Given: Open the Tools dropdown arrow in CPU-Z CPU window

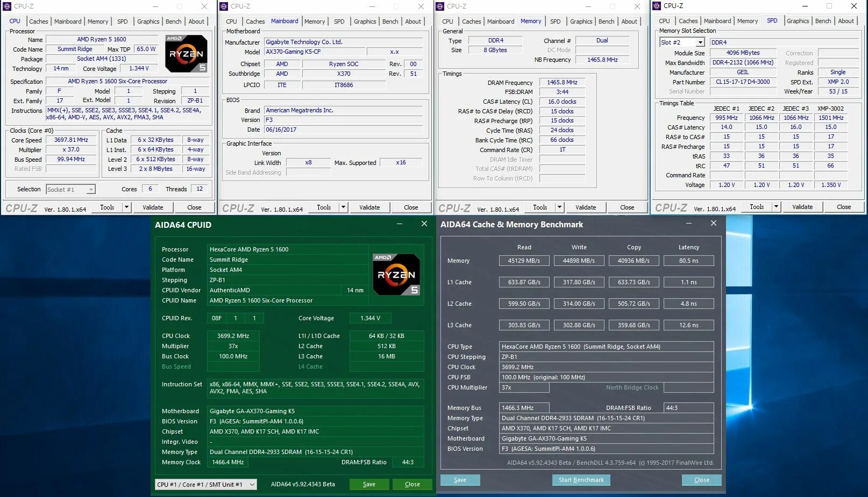Looking at the screenshot, I should point(126,207).
